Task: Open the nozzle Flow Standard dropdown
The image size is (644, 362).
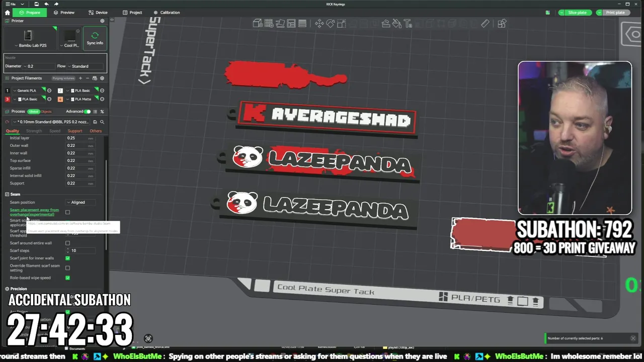Action: click(x=85, y=66)
